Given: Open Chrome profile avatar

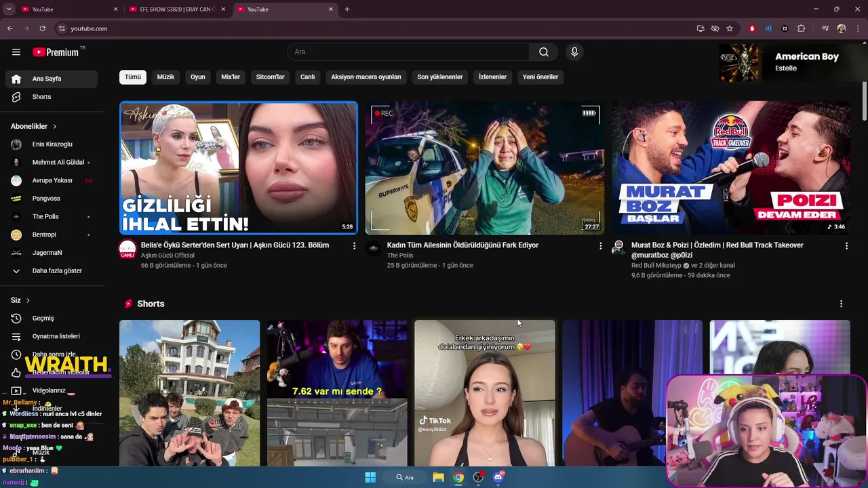Looking at the screenshot, I should pos(842,28).
